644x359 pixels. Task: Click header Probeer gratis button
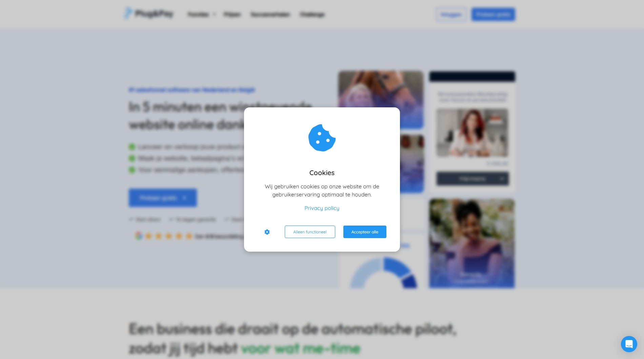pyautogui.click(x=493, y=15)
